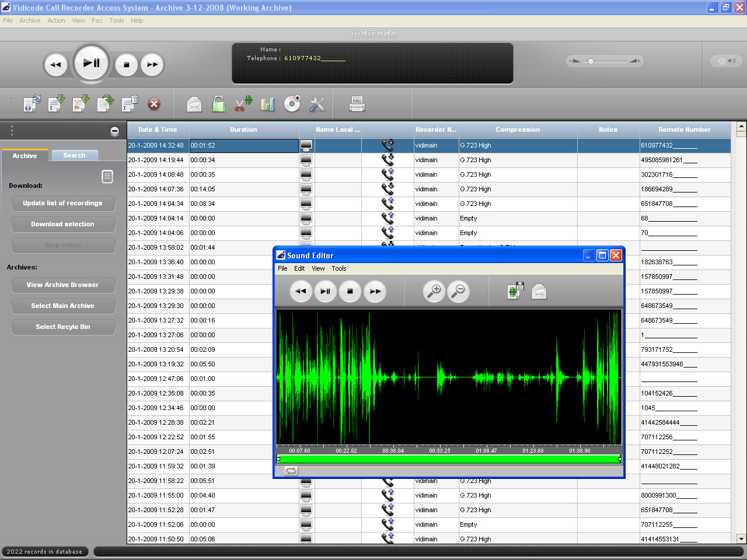Sort by Duration column header
Image resolution: width=747 pixels, height=560 pixels.
tap(243, 129)
